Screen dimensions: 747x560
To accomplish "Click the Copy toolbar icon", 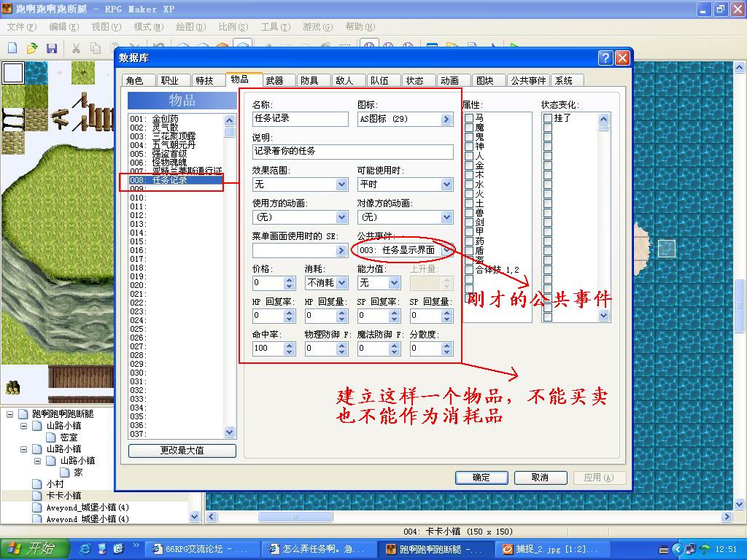I will (96, 47).
